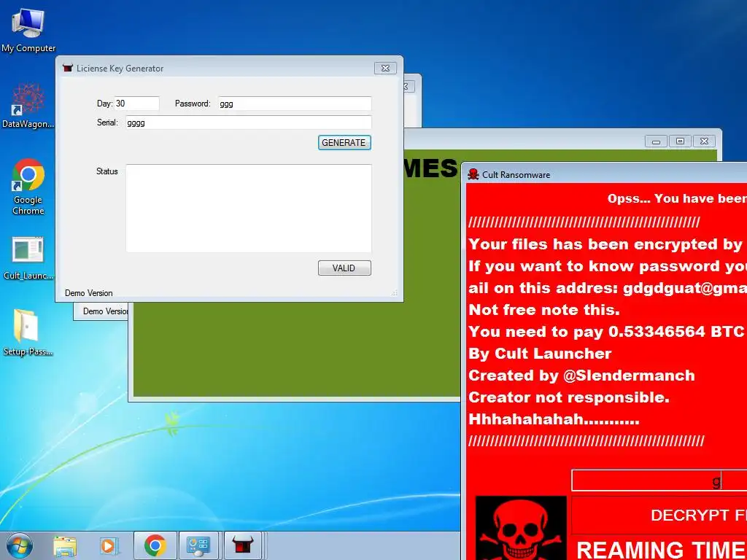Click the ransomware password entry field
Viewport: 747px width, 560px height.
659,481
